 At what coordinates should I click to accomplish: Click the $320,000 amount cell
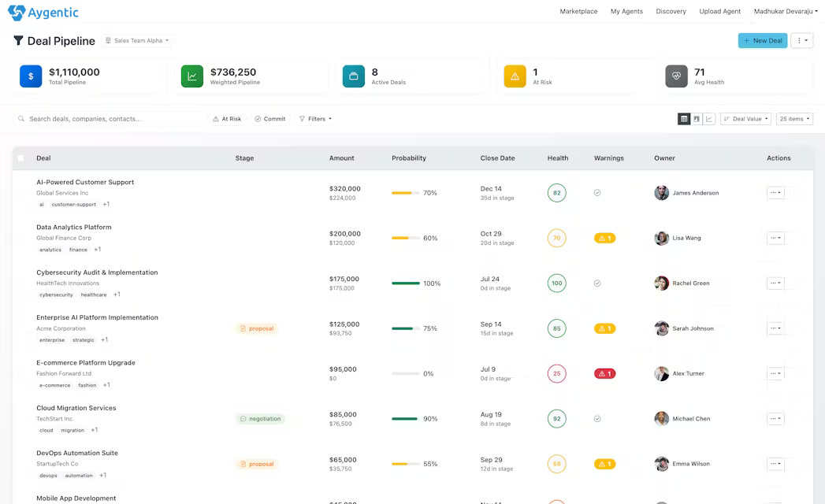pyautogui.click(x=345, y=188)
